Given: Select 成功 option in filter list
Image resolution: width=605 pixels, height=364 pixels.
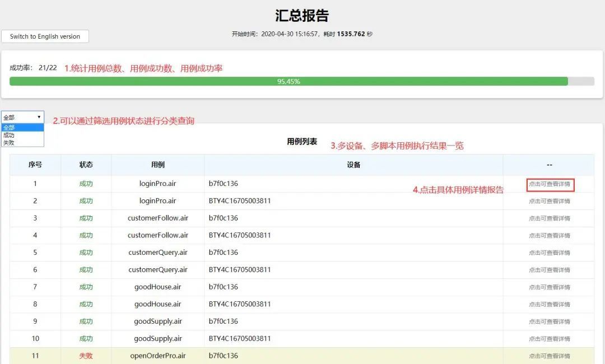Looking at the screenshot, I should [22, 136].
